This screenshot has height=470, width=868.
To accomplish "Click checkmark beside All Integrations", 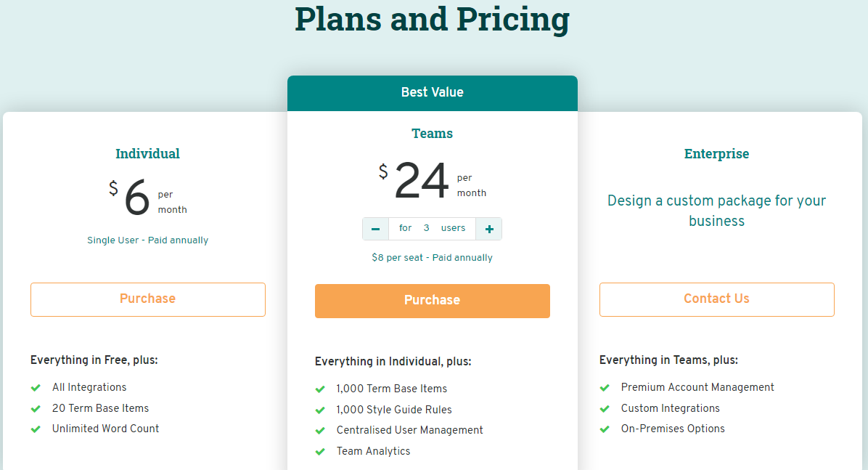I will point(36,387).
